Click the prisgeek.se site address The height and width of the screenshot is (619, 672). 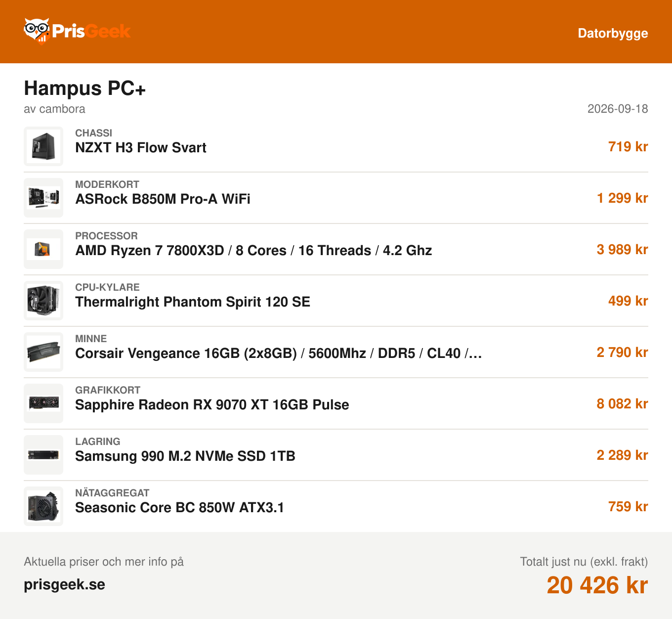pyautogui.click(x=64, y=584)
